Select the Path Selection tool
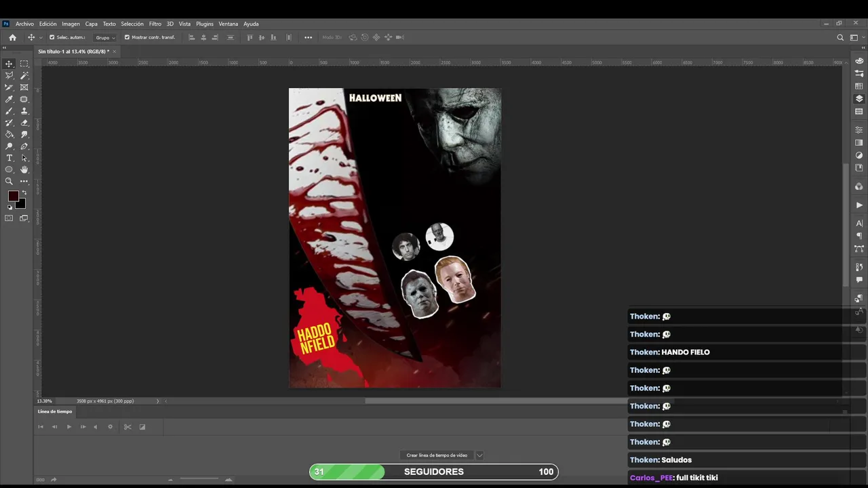This screenshot has width=868, height=488. [x=24, y=158]
